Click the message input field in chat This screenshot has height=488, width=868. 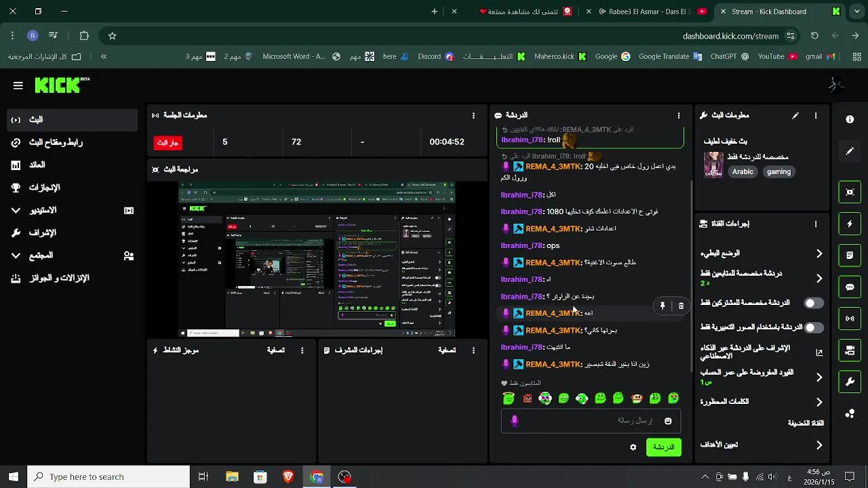(591, 421)
